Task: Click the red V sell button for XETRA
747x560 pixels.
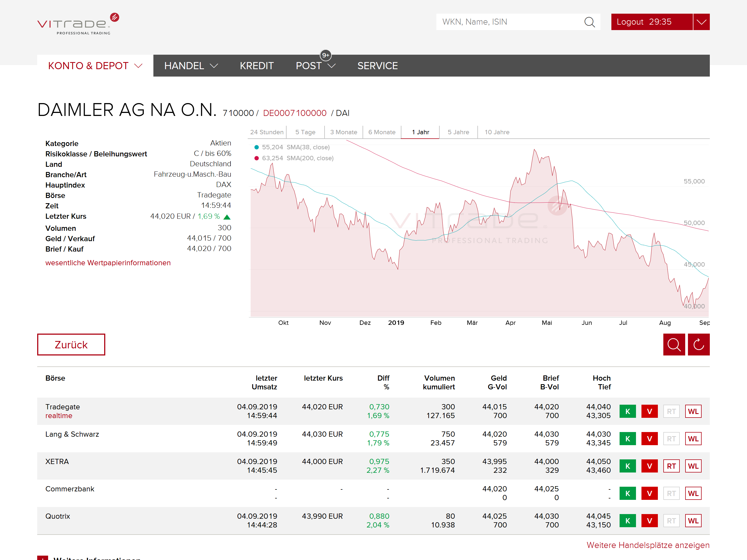Action: [x=649, y=466]
